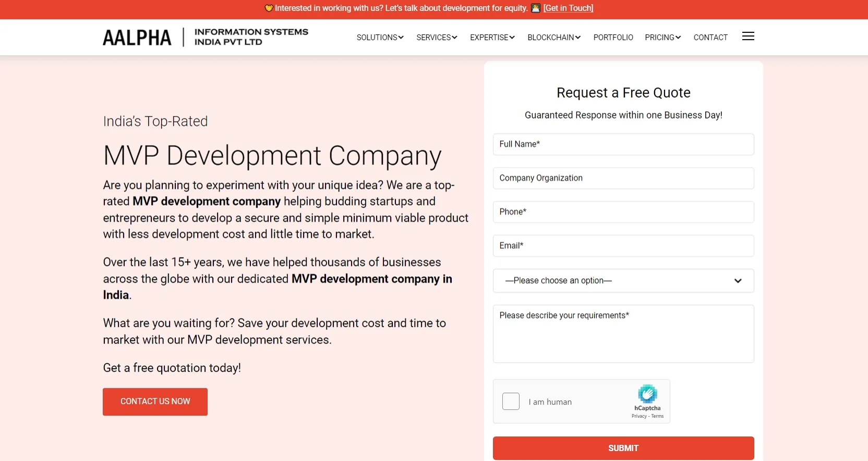This screenshot has width=868, height=461.
Task: Open the hCaptcha Privacy link
Action: click(x=639, y=416)
